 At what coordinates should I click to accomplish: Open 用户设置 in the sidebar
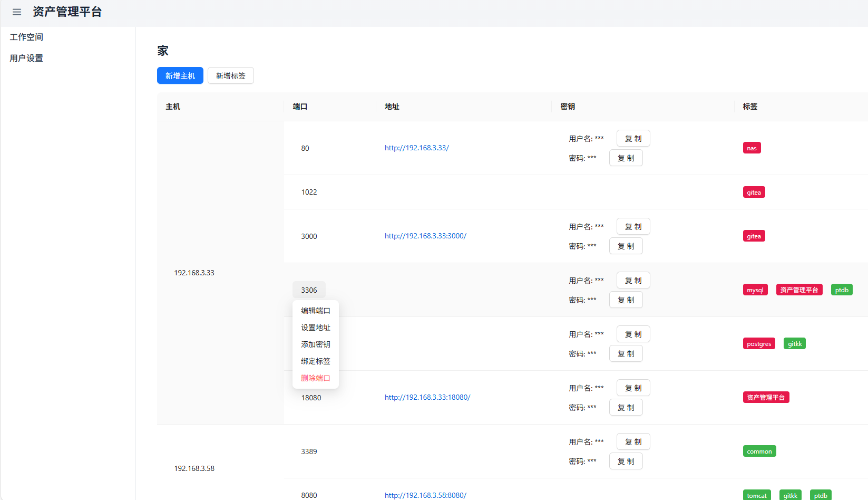[x=26, y=58]
